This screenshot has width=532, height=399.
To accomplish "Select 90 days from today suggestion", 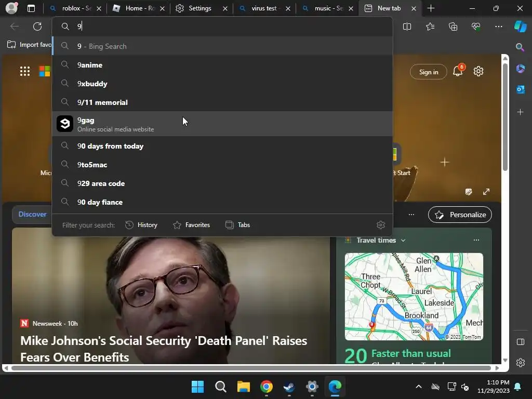I will [222, 146].
